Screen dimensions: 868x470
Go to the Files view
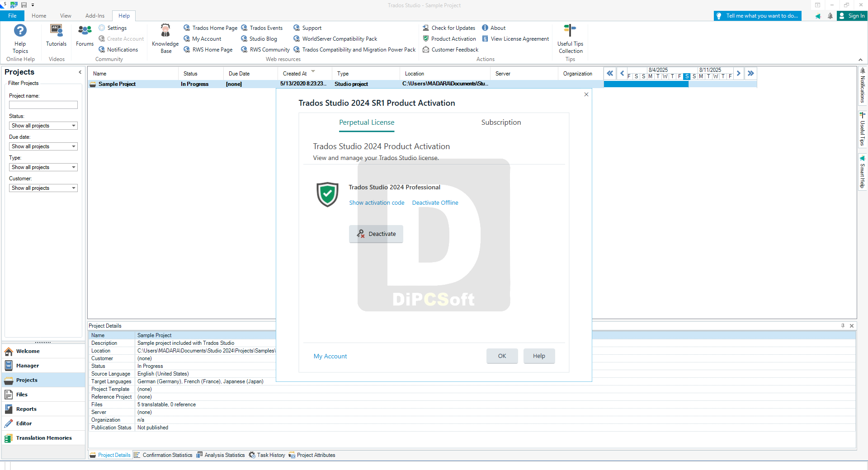[44, 395]
